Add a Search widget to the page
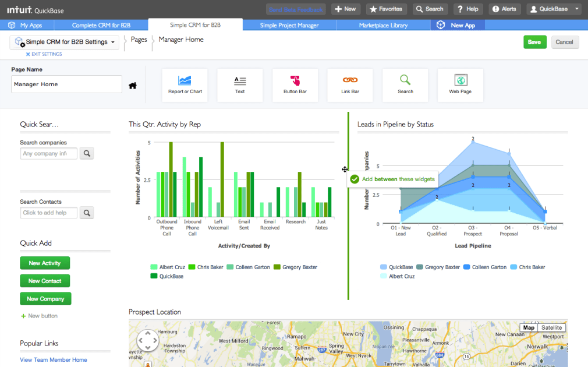The height and width of the screenshot is (367, 588). click(405, 84)
